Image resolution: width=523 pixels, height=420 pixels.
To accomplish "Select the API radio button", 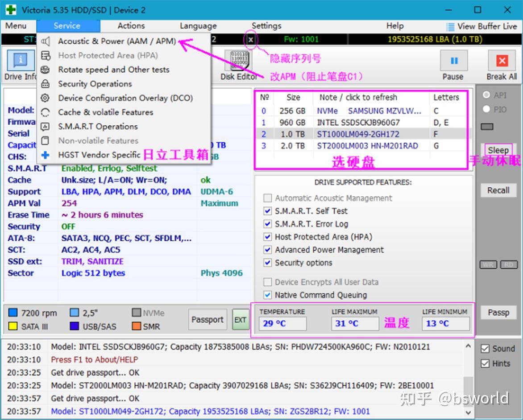I will 486,95.
